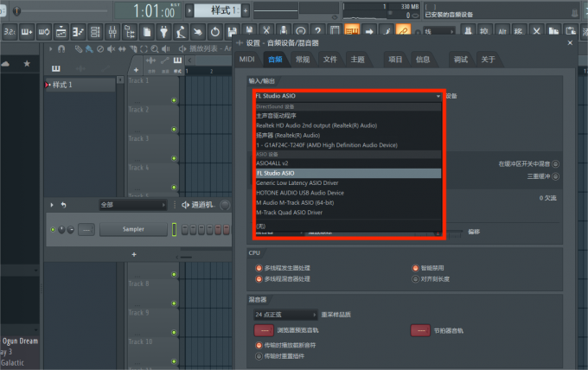Open the channel rack toolbar icon
The image size is (588, 370).
(x=95, y=32)
